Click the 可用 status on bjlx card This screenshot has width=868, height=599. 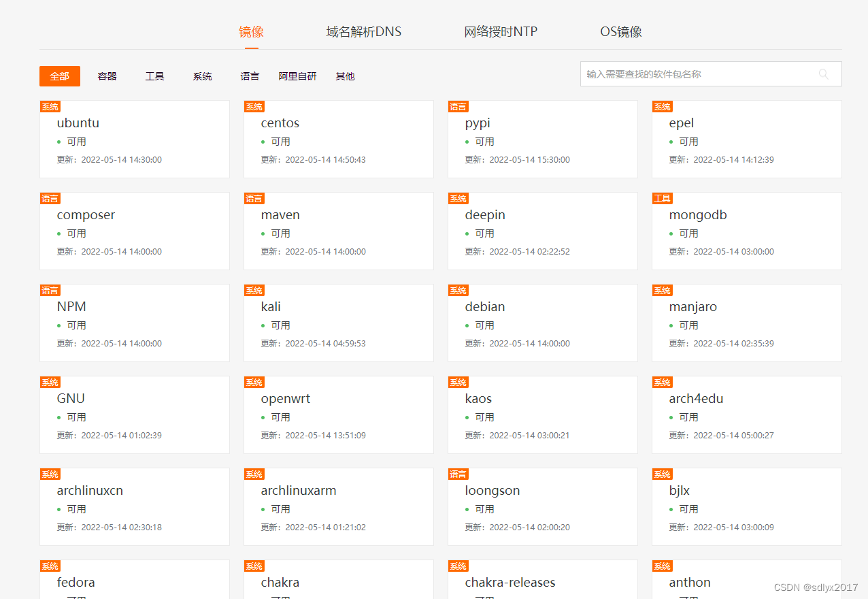click(x=688, y=509)
